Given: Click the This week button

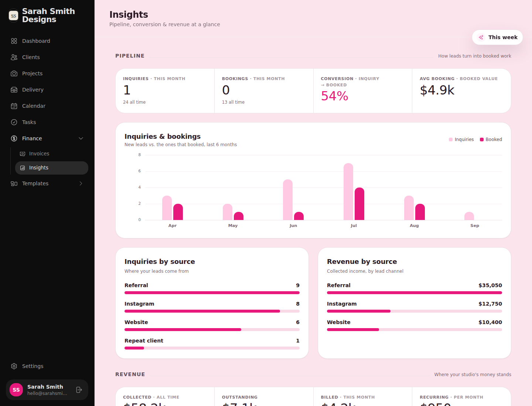Looking at the screenshot, I should [497, 37].
